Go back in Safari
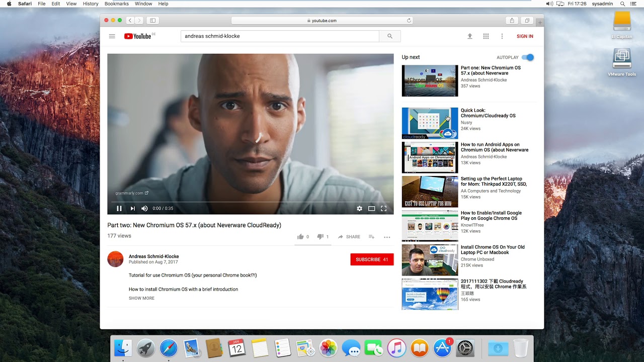The height and width of the screenshot is (362, 644). pyautogui.click(x=130, y=21)
